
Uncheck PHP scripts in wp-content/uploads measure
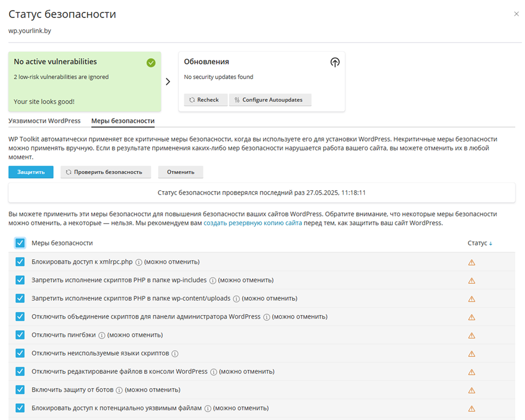(x=20, y=298)
